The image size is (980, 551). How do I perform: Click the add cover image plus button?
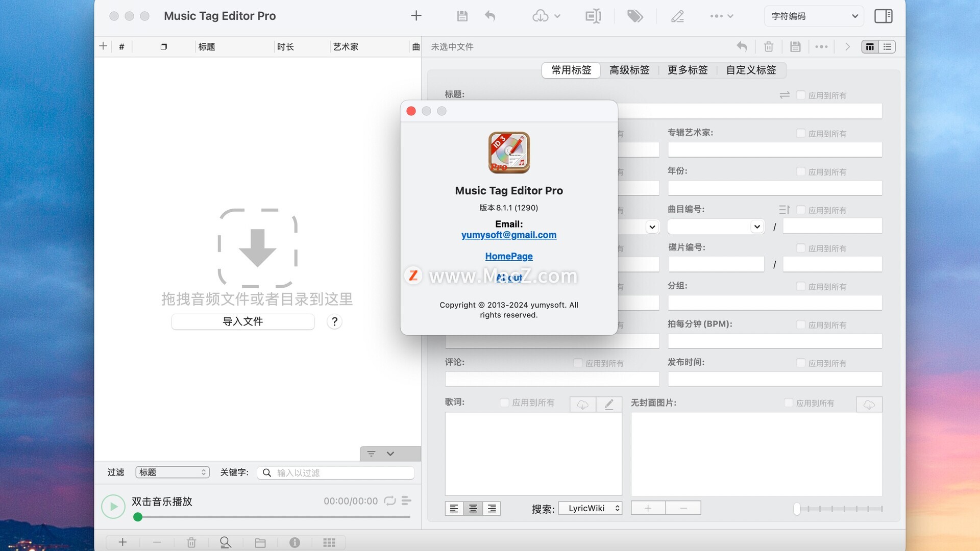pos(648,508)
